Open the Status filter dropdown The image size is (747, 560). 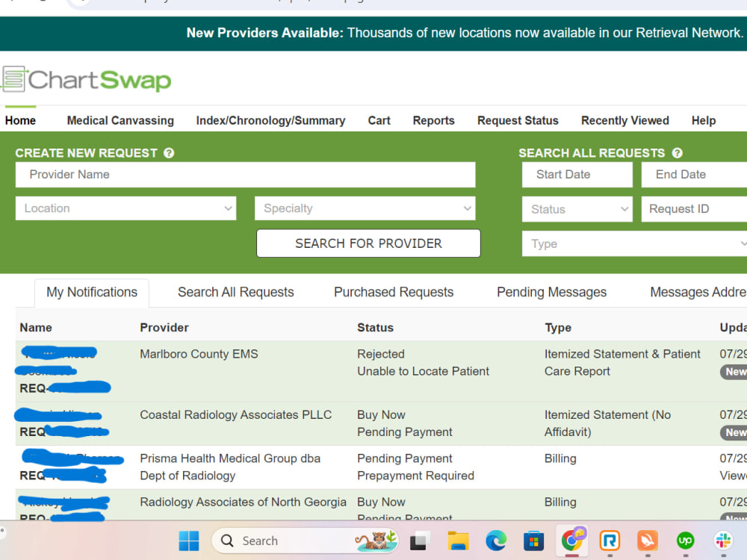577,209
